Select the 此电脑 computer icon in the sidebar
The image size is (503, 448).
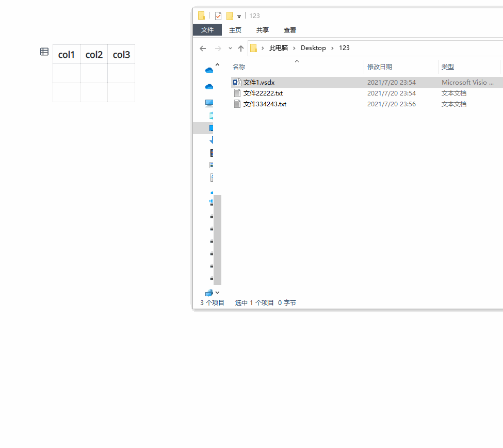(x=209, y=103)
